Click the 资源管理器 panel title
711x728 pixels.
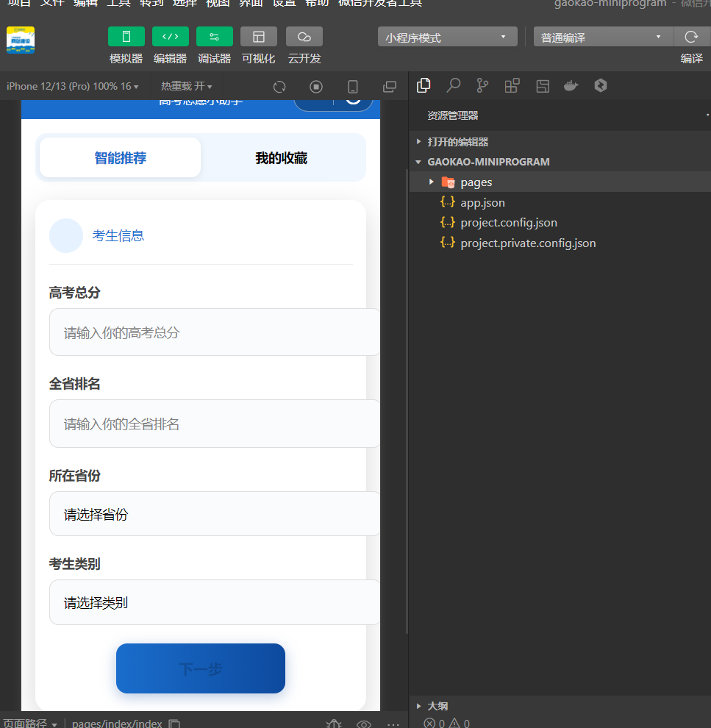coord(452,115)
